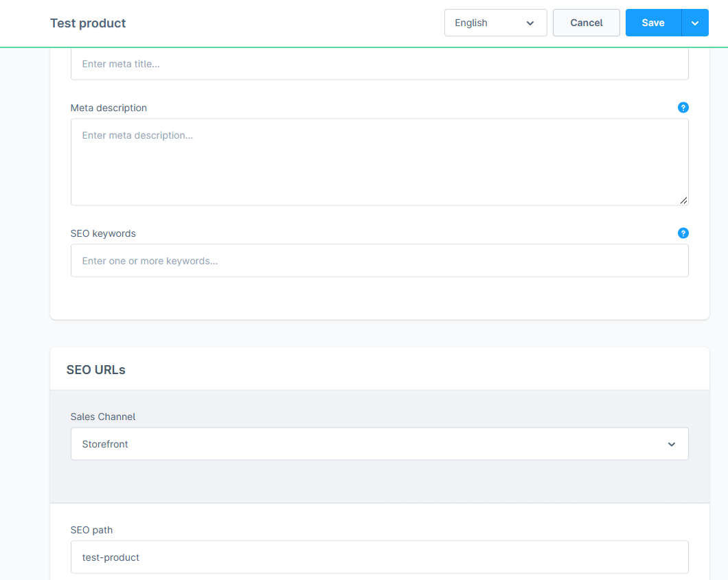Save the product changes
The height and width of the screenshot is (580, 728).
pyautogui.click(x=652, y=23)
